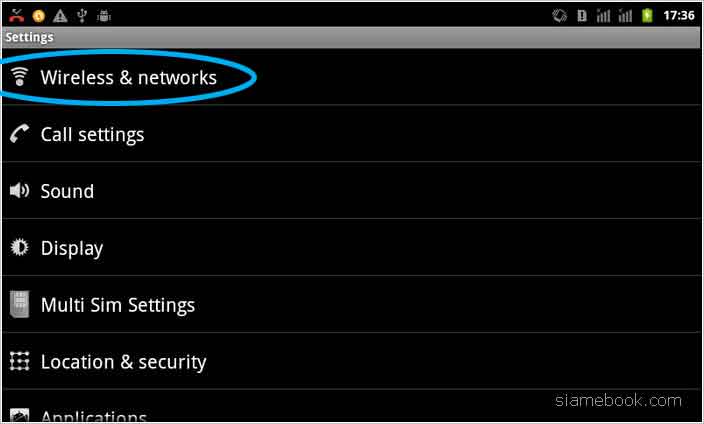Tap the missed call icon in status bar
704x424 pixels.
[16, 16]
